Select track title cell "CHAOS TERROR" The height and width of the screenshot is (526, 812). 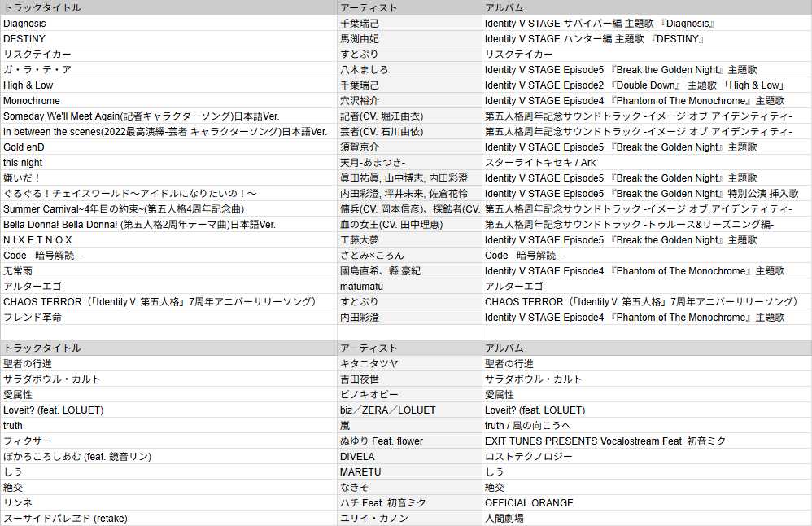coord(168,302)
